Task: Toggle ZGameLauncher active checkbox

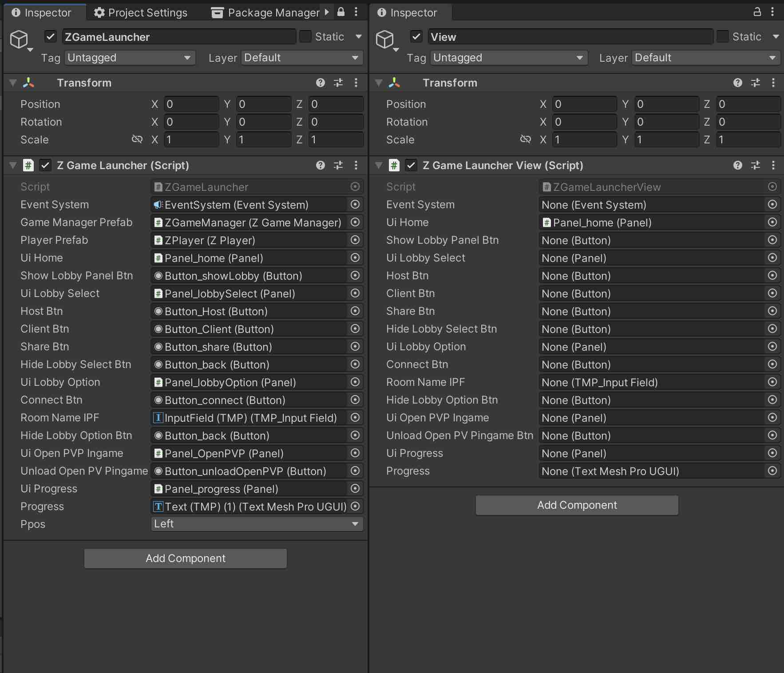Action: tap(51, 36)
